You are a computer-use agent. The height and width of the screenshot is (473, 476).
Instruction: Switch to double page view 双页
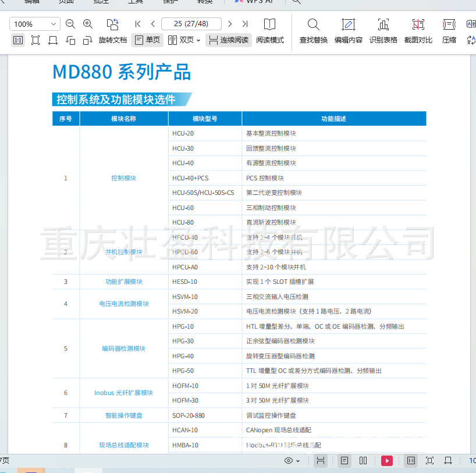pos(180,40)
